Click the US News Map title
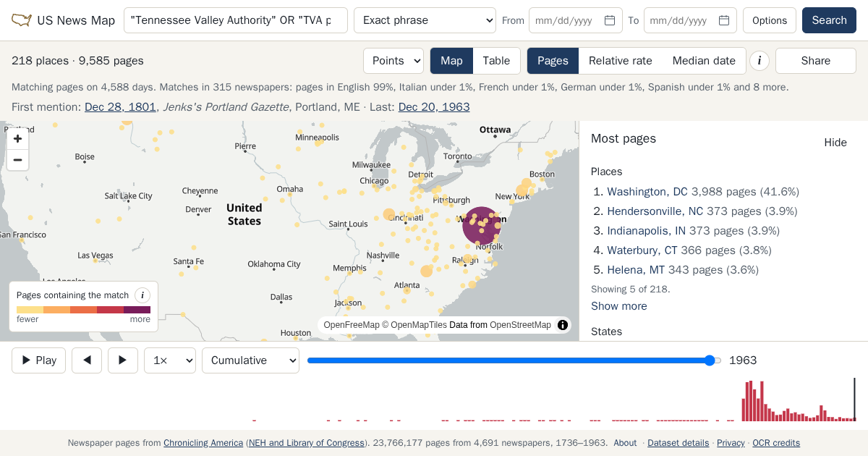 pyautogui.click(x=76, y=20)
